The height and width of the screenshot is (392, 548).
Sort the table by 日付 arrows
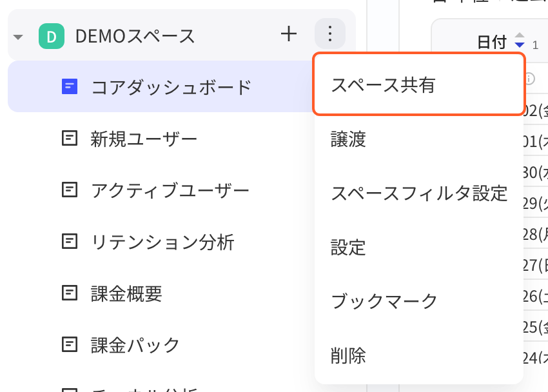pos(520,40)
